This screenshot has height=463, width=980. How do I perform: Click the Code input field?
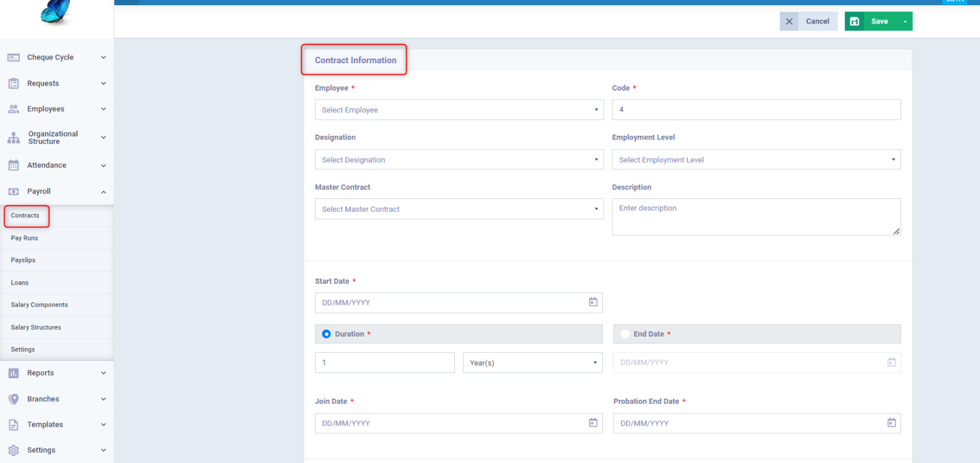tap(756, 110)
